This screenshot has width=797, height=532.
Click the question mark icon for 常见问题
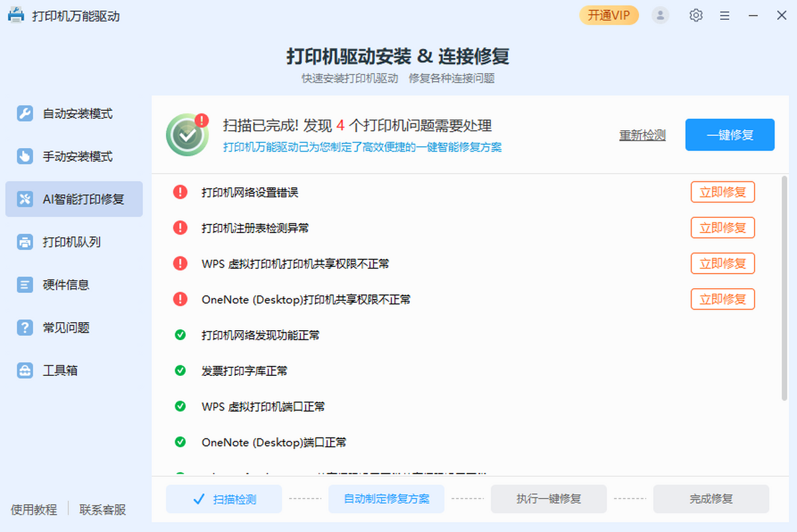pos(25,327)
